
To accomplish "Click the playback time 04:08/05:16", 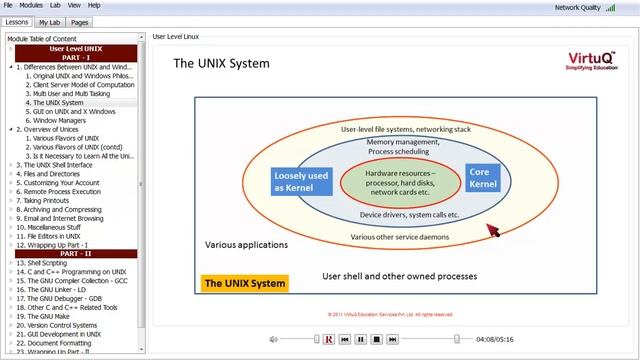I will point(495,339).
